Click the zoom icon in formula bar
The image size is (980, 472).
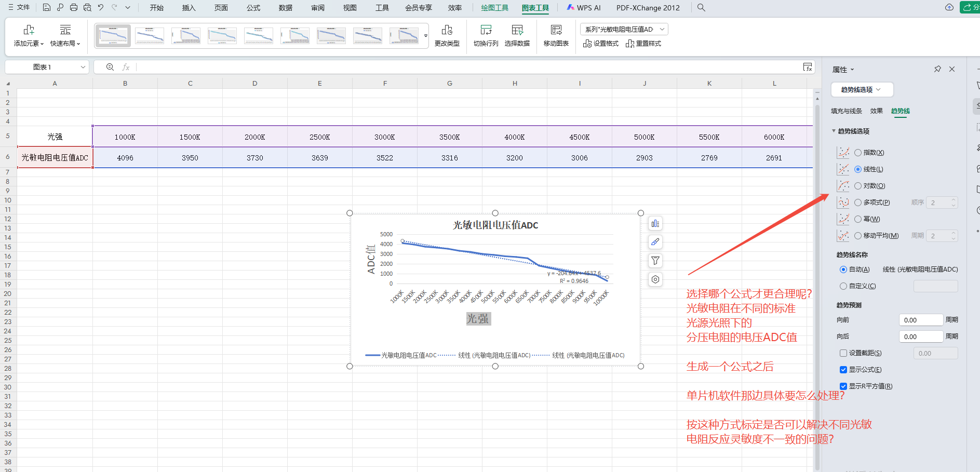(110, 67)
